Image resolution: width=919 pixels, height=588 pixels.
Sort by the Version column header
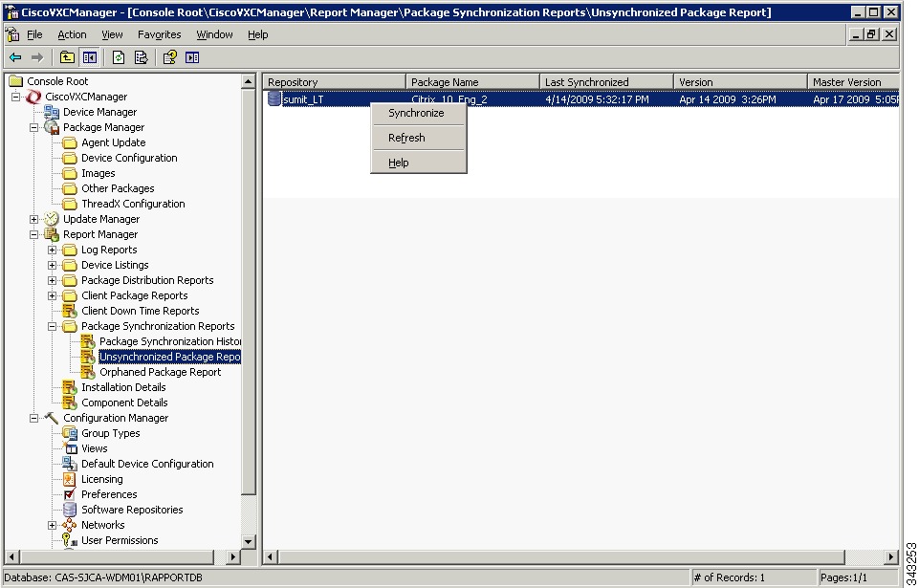(x=741, y=82)
